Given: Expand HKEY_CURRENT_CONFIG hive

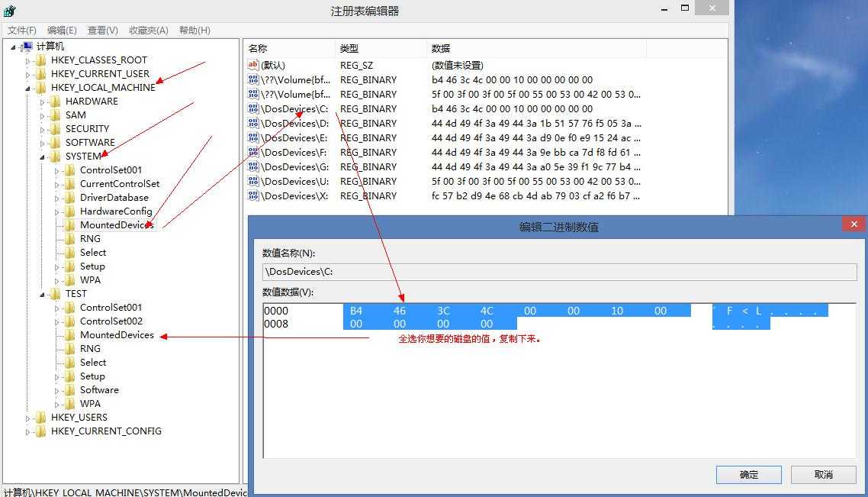Looking at the screenshot, I should point(27,431).
